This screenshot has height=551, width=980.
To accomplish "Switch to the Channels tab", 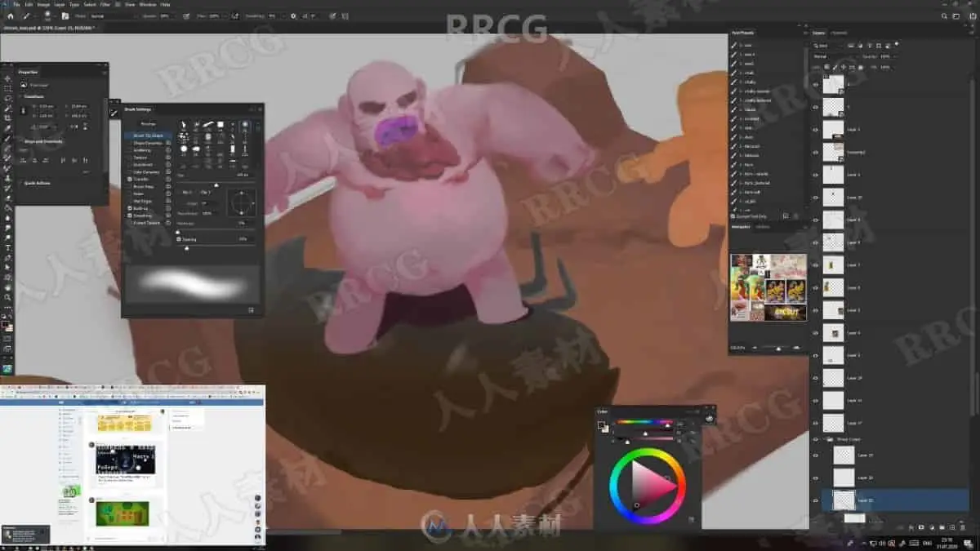I will point(839,33).
